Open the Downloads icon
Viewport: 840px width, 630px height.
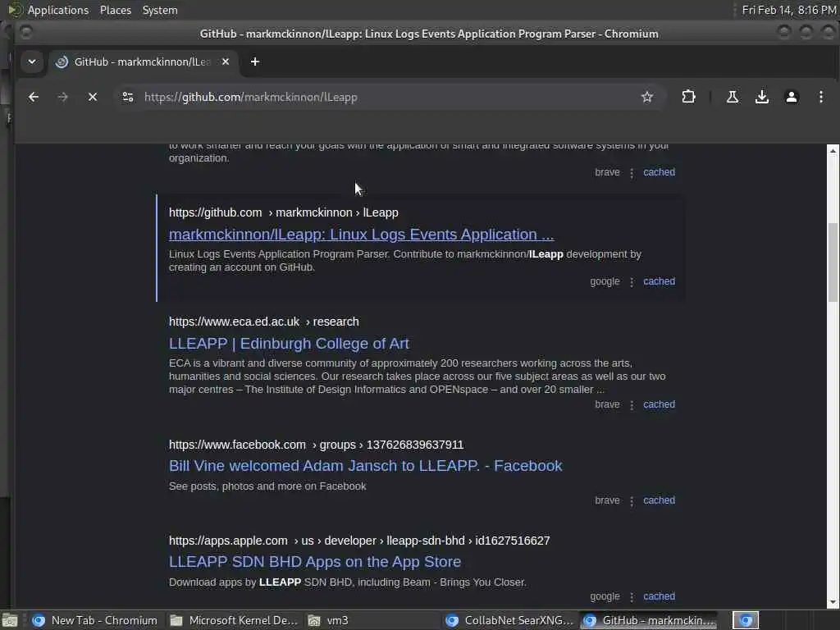coord(762,97)
